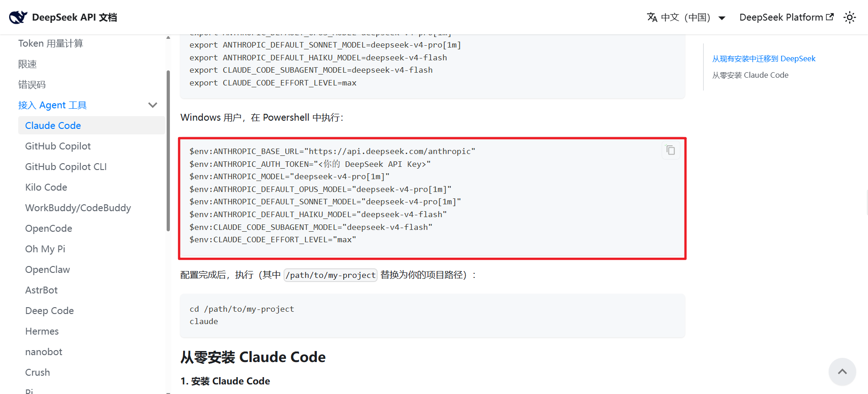Open the GitHub Copilot guide
Image resolution: width=868 pixels, height=394 pixels.
click(x=58, y=146)
